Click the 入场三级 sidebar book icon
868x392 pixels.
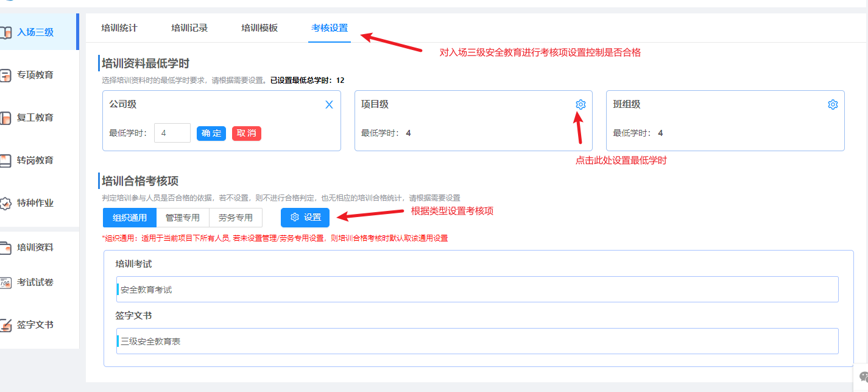[x=5, y=32]
